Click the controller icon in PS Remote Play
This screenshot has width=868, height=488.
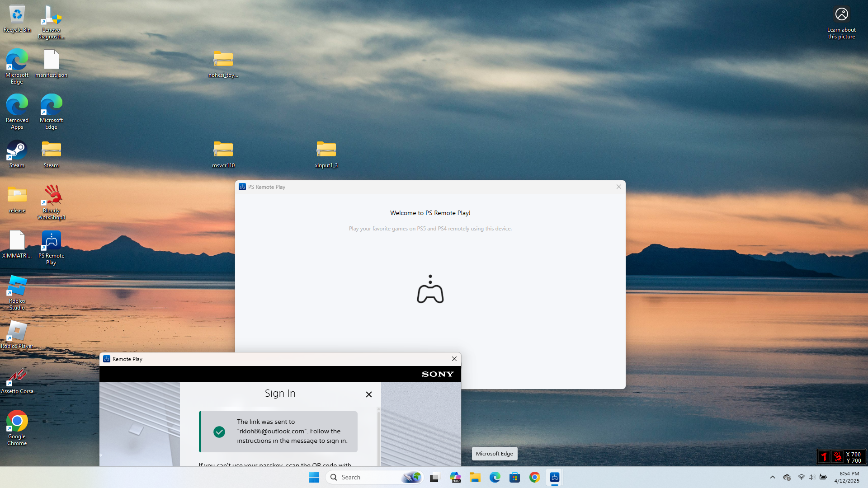pyautogui.click(x=430, y=289)
